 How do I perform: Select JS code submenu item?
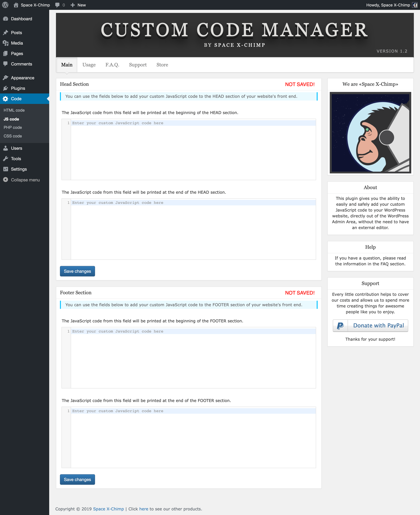[x=11, y=119]
